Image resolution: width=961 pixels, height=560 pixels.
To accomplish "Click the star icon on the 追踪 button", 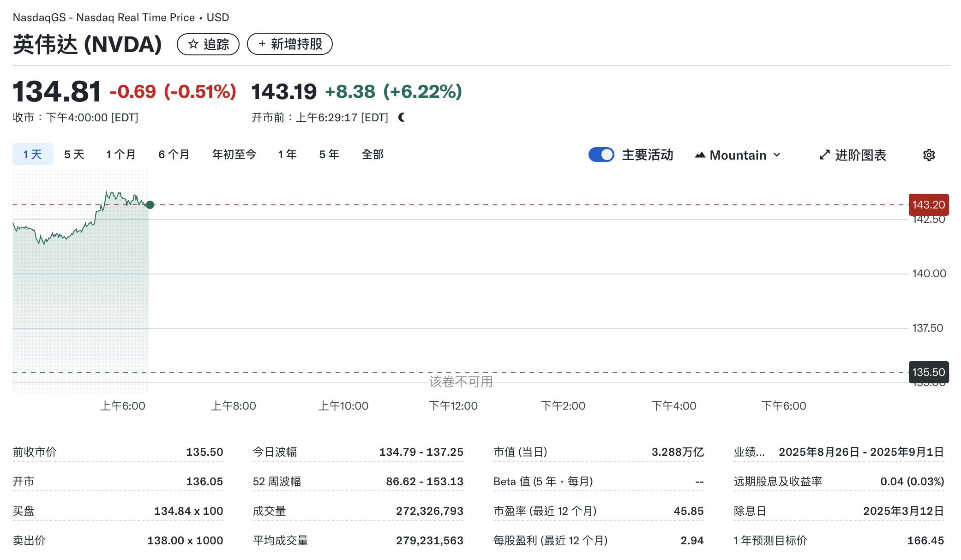I will 193,44.
